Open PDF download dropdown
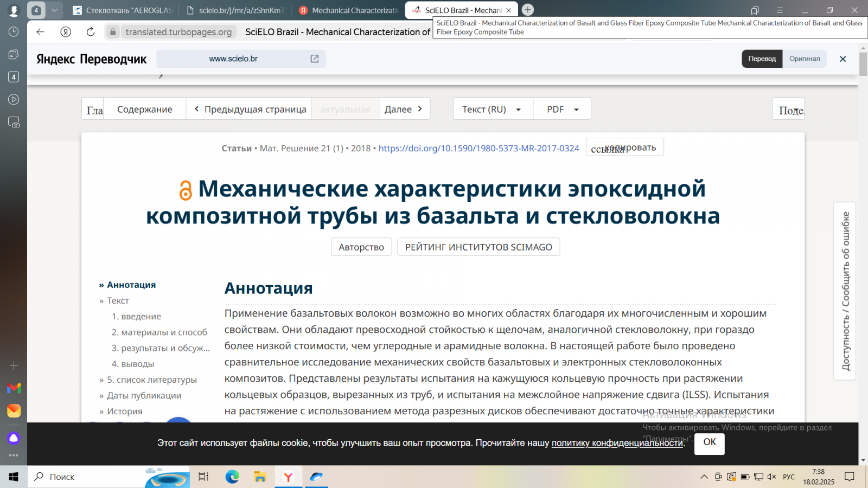 tap(562, 109)
